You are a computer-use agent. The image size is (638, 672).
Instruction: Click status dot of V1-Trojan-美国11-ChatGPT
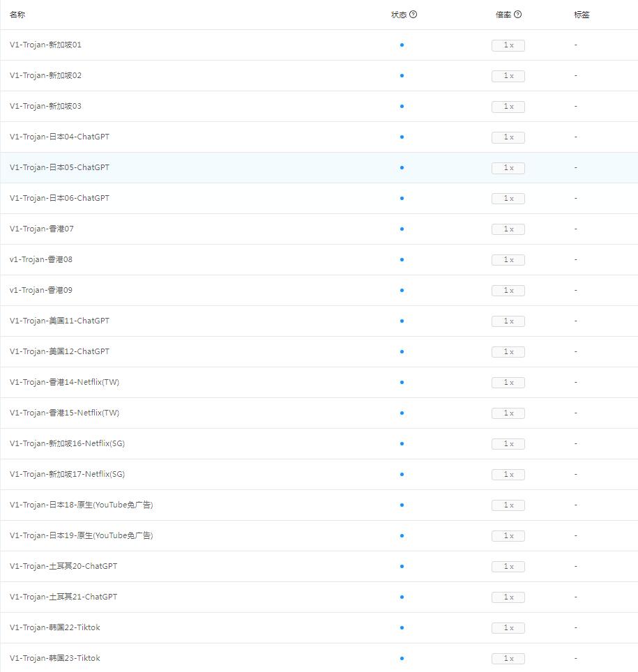(x=402, y=321)
